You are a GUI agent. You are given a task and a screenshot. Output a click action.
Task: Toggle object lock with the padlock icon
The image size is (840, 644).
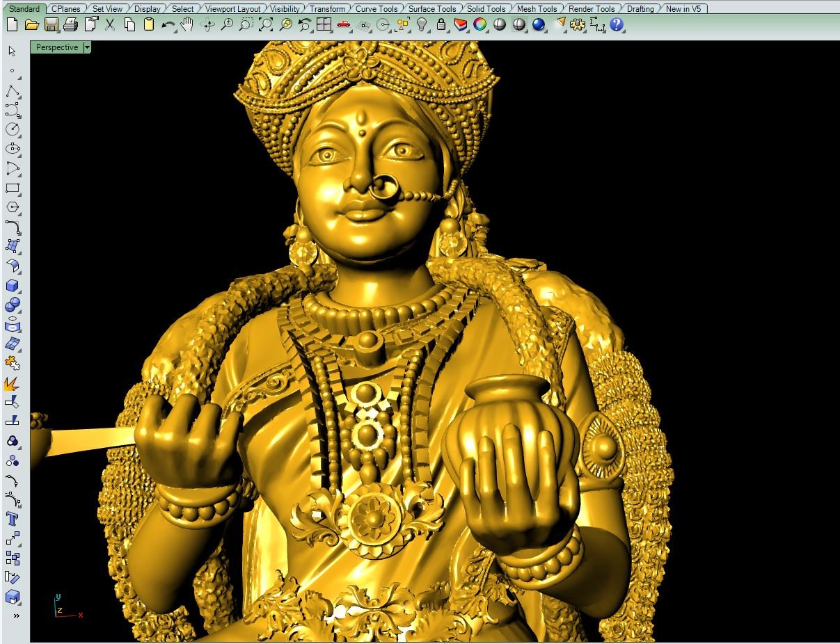click(441, 25)
